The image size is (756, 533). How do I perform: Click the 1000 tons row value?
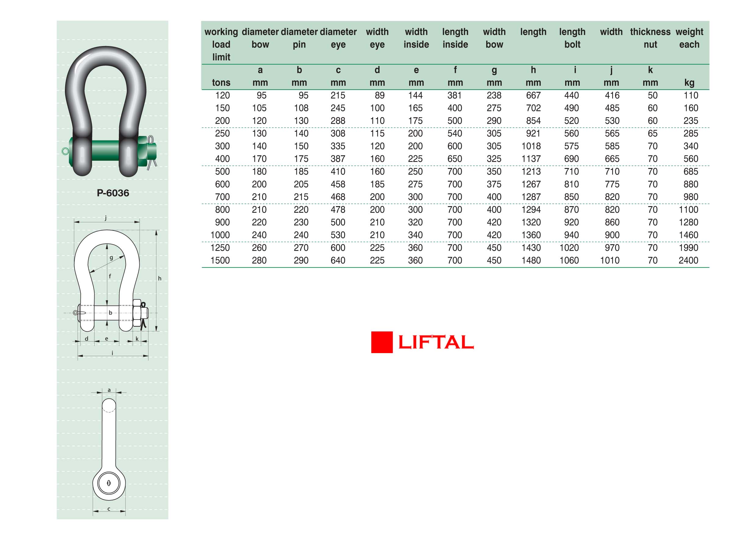[x=220, y=235]
